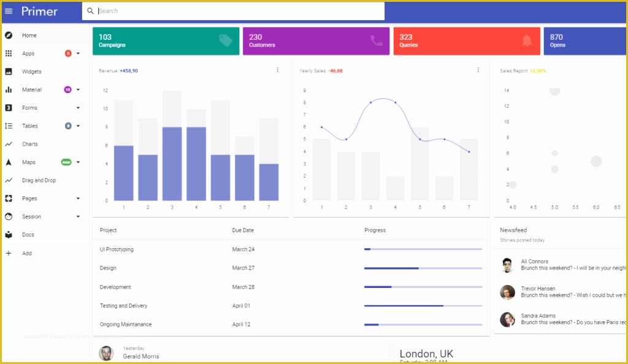Click the Progress column header
628x364 pixels.
point(375,230)
